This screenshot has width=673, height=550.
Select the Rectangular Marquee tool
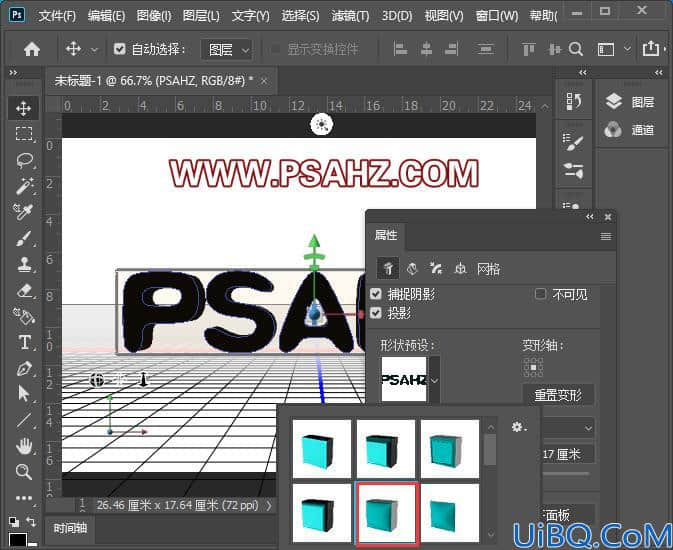24,134
